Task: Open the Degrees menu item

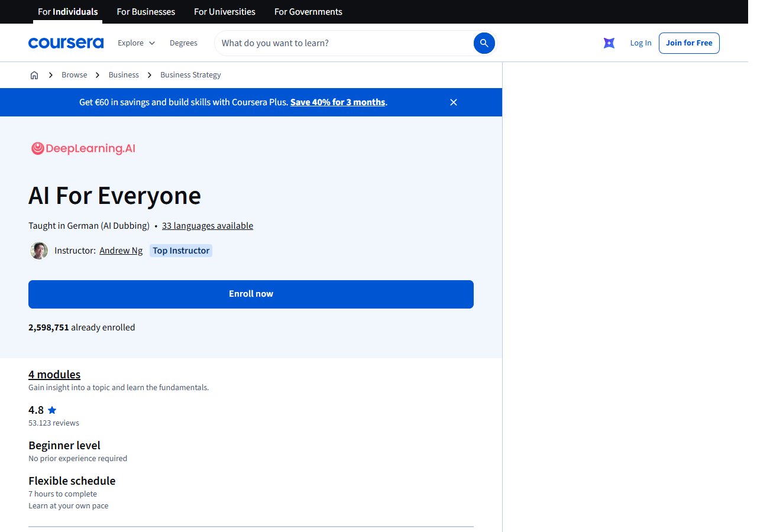Action: (x=183, y=43)
